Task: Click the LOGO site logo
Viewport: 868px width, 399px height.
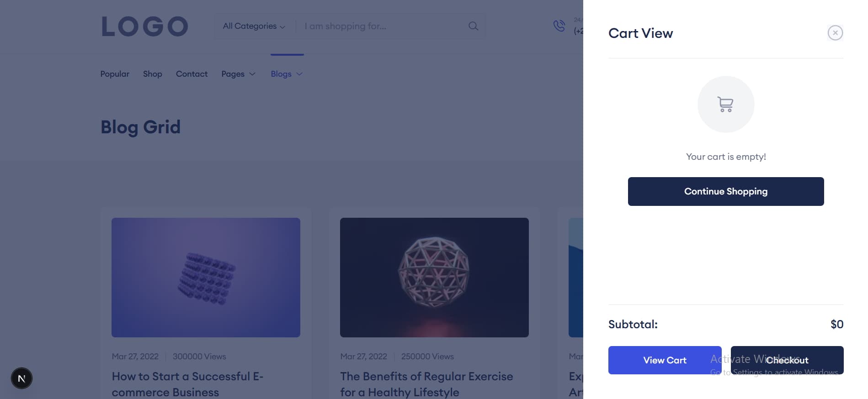Action: pyautogui.click(x=144, y=26)
